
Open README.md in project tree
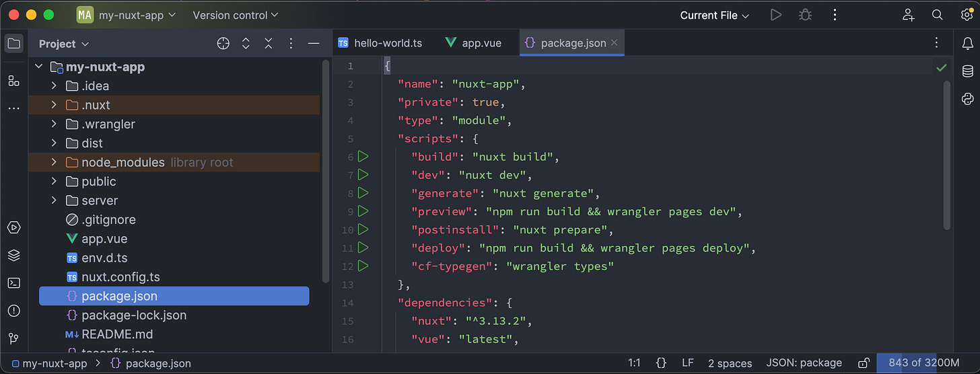117,334
